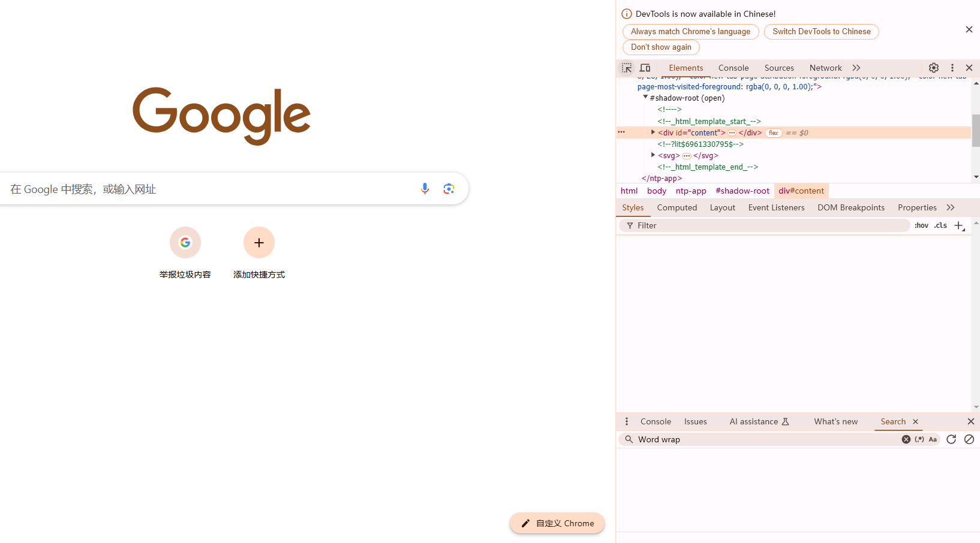Image resolution: width=980 pixels, height=543 pixels.
Task: Open the Event Listeners tab
Action: [x=777, y=207]
